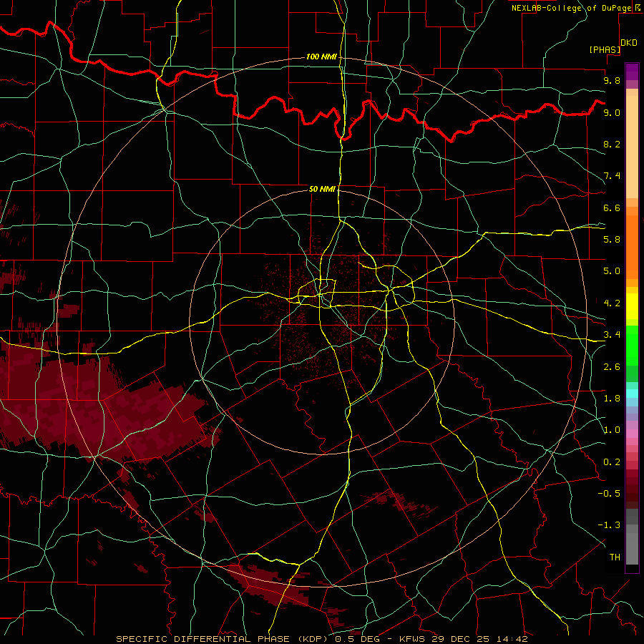
Task: Pick the purple top segment of color bar
Action: 632,72
